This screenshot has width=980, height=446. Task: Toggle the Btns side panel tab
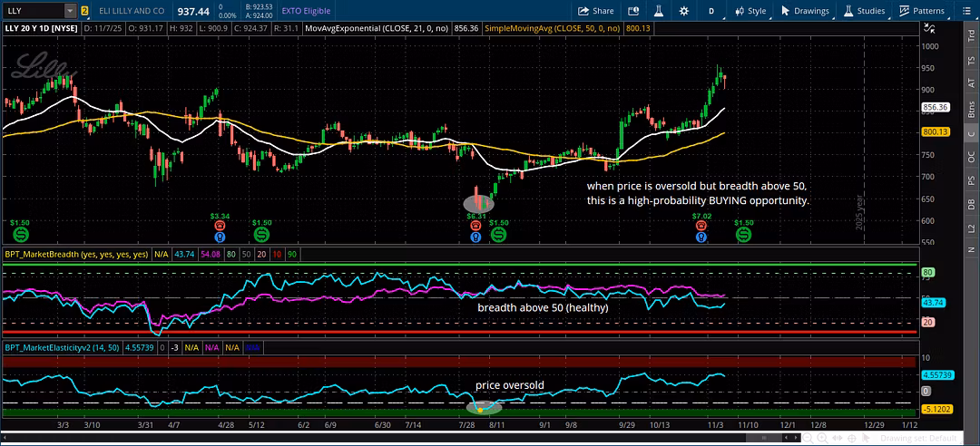(971, 110)
